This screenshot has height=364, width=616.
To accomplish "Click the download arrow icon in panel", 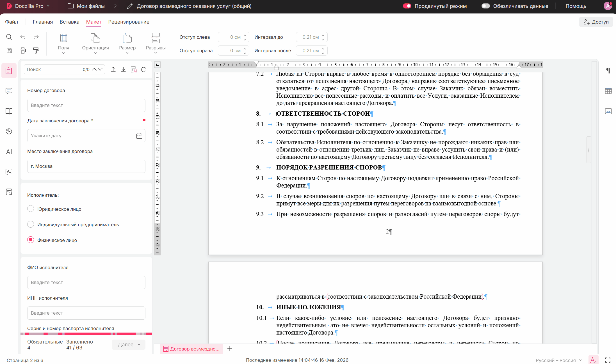I will click(x=123, y=69).
